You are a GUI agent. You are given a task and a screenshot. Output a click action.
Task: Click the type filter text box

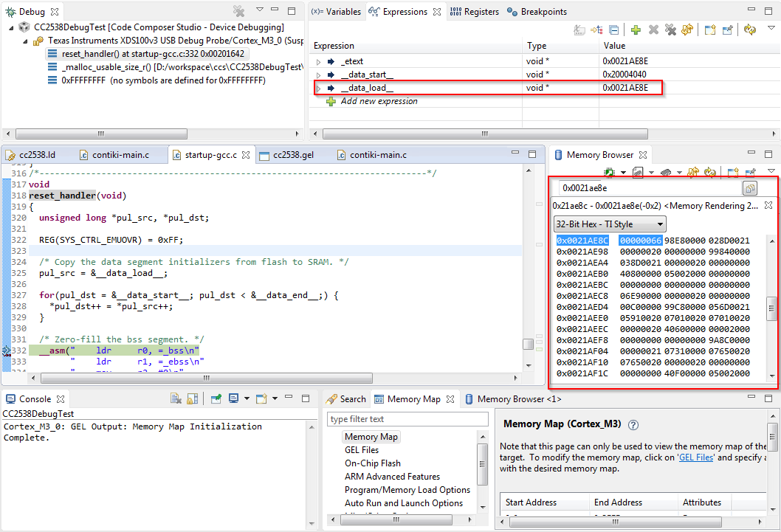tap(407, 419)
